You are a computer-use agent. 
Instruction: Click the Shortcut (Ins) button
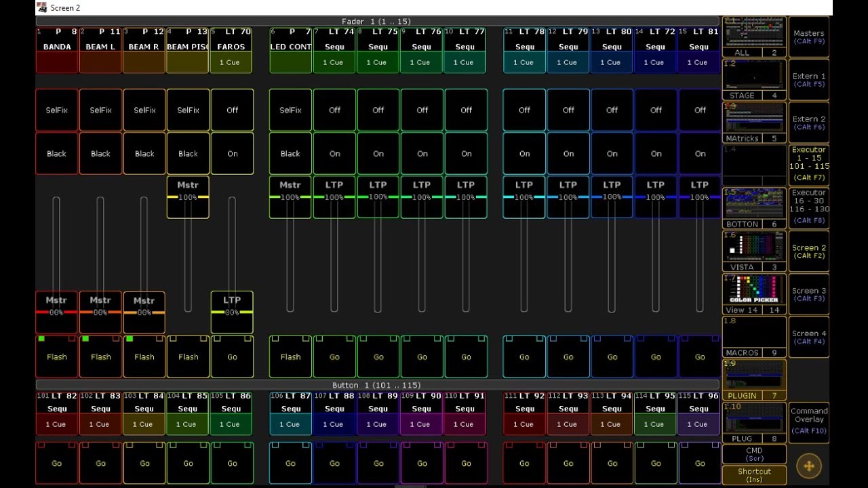point(754,475)
